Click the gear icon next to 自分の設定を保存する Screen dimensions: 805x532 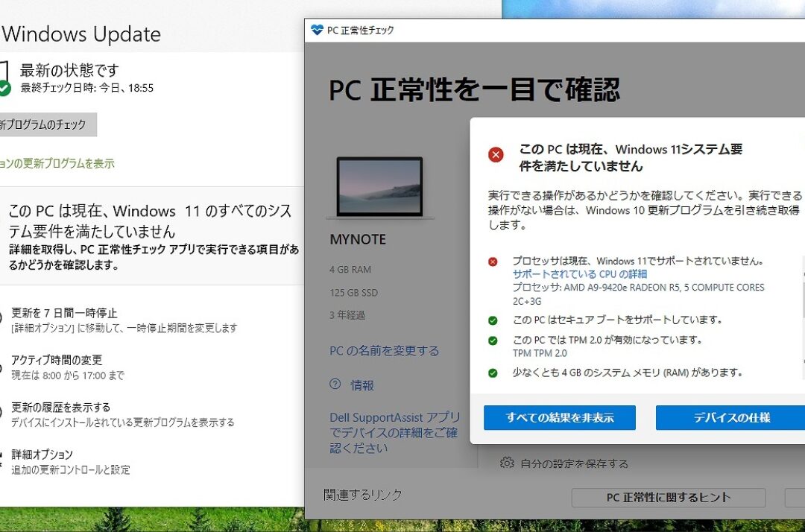(507, 463)
